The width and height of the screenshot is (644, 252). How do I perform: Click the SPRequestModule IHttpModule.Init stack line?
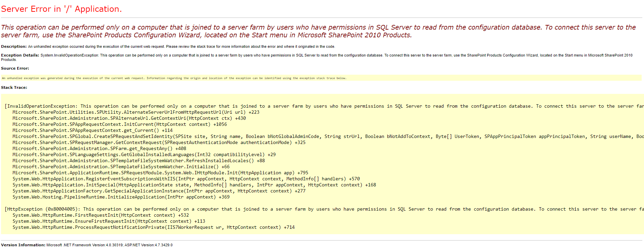tap(160, 173)
